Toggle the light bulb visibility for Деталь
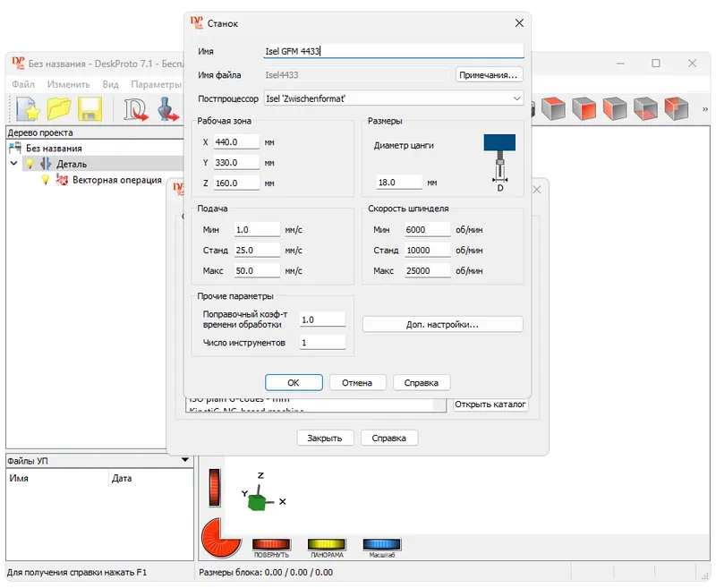This screenshot has width=716, height=588. 30,164
